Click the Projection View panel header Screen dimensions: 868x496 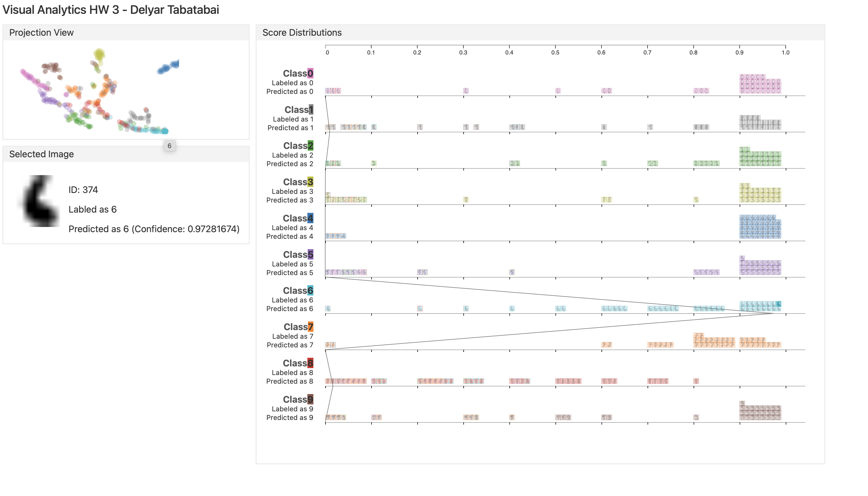[x=41, y=32]
